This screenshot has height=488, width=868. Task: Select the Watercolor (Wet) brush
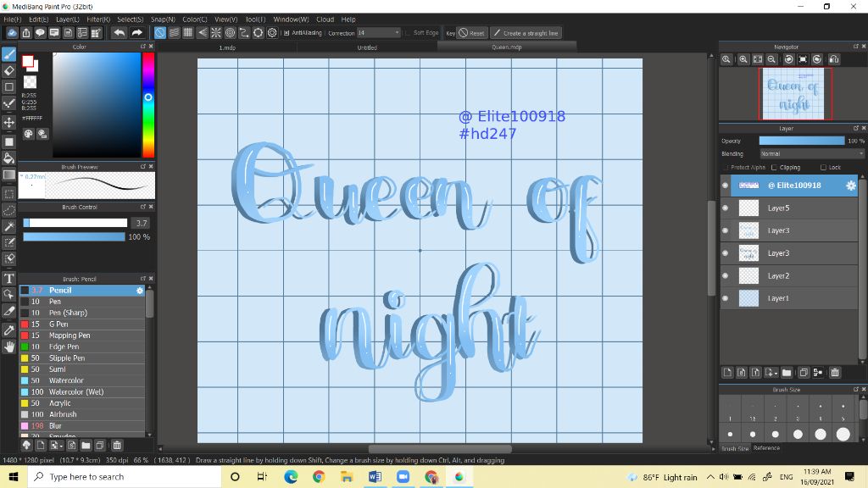click(x=82, y=391)
